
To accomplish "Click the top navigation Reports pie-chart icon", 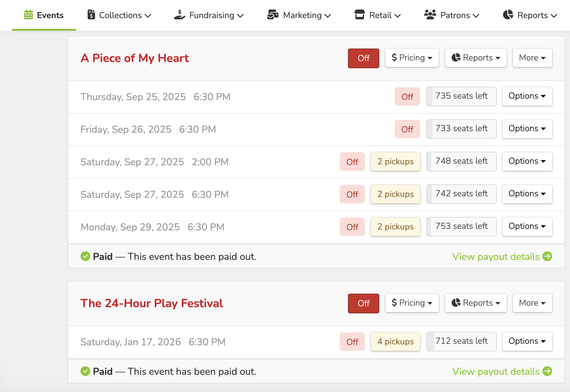I will 508,15.
